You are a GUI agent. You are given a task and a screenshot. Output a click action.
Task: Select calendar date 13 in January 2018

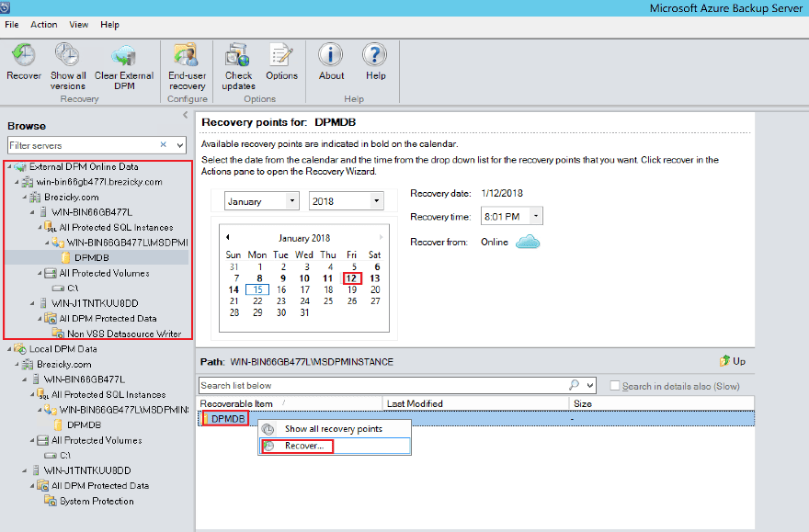click(x=374, y=278)
